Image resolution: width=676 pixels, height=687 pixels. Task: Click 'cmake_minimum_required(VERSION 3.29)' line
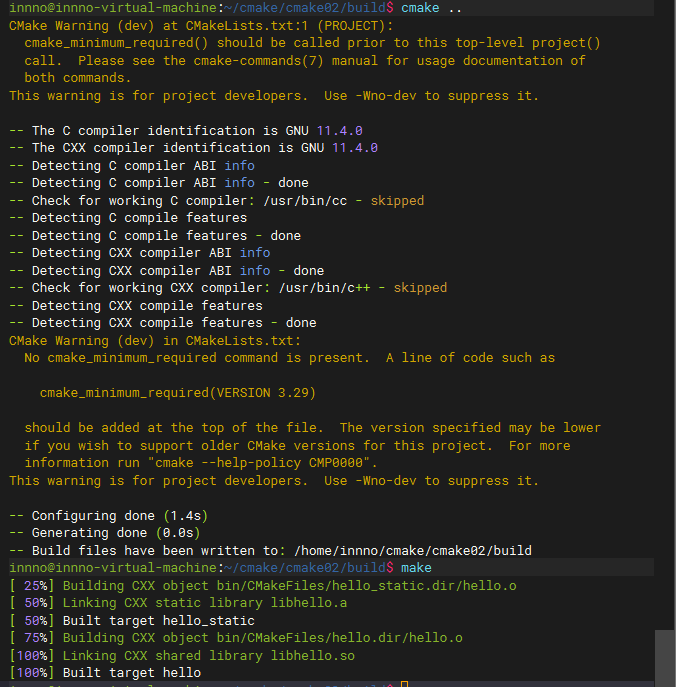click(177, 393)
